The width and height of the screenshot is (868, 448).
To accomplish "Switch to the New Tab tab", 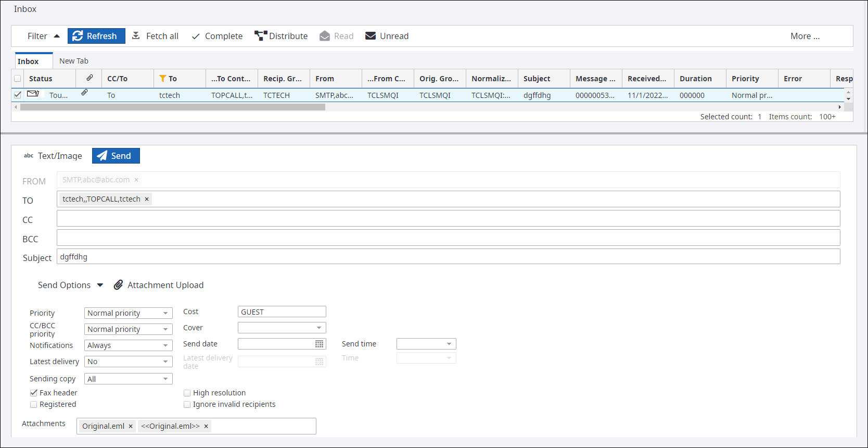I will [x=74, y=61].
